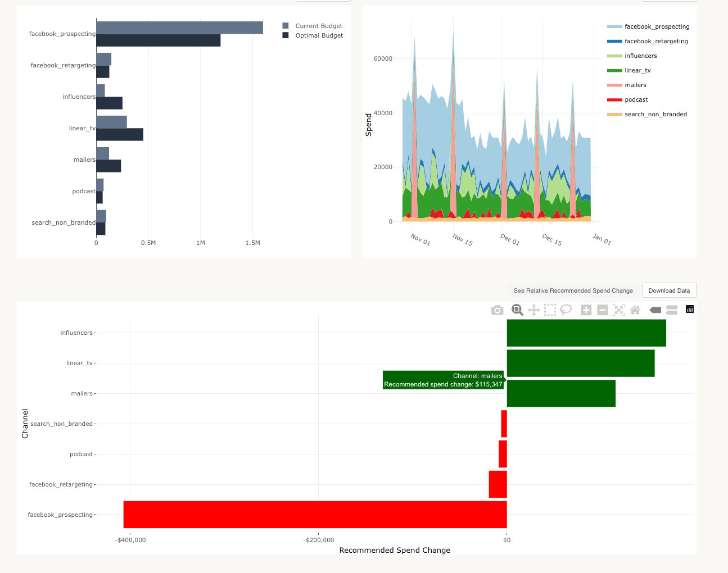Click the Download Data button
The image size is (728, 573).
pyautogui.click(x=669, y=290)
